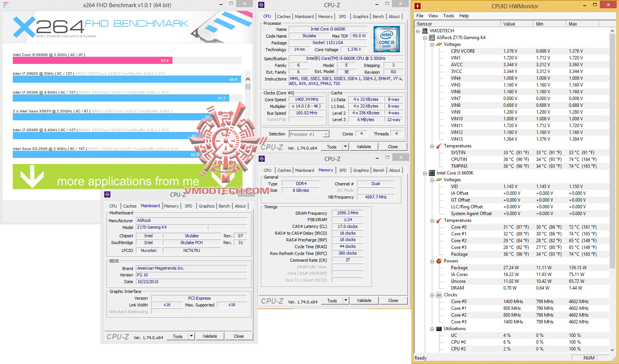
Task: Click the Intel i7-3960X @ 5GHz result label
Action: [43, 74]
